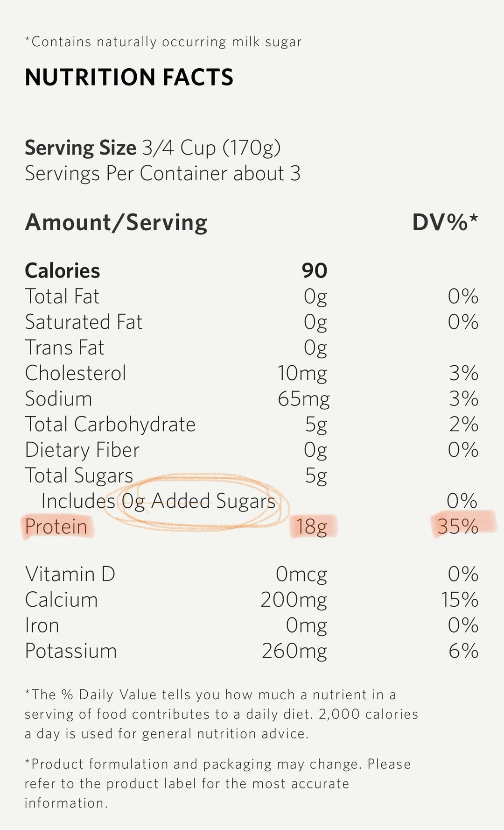504x830 pixels.
Task: Click the Calories value 90
Action: click(314, 271)
